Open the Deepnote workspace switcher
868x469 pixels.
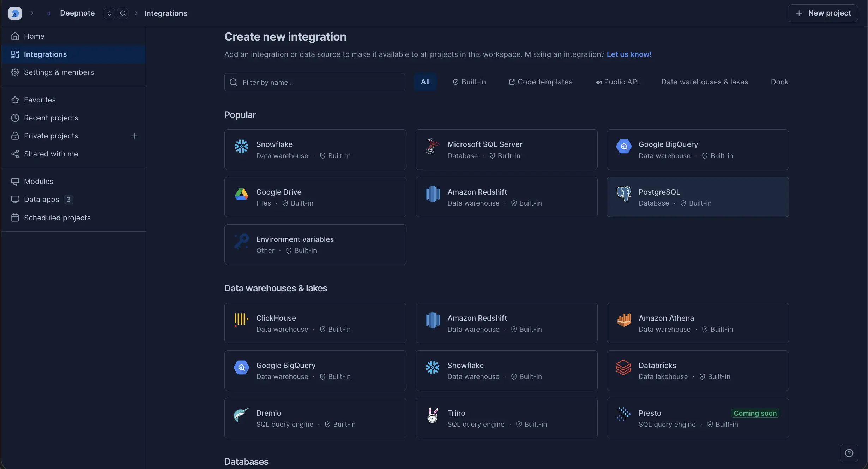point(109,13)
